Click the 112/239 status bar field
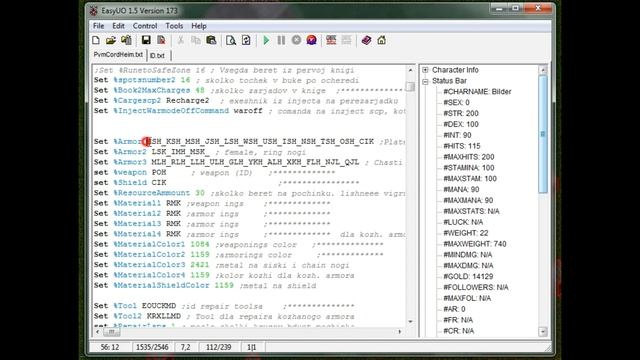 pos(219,347)
